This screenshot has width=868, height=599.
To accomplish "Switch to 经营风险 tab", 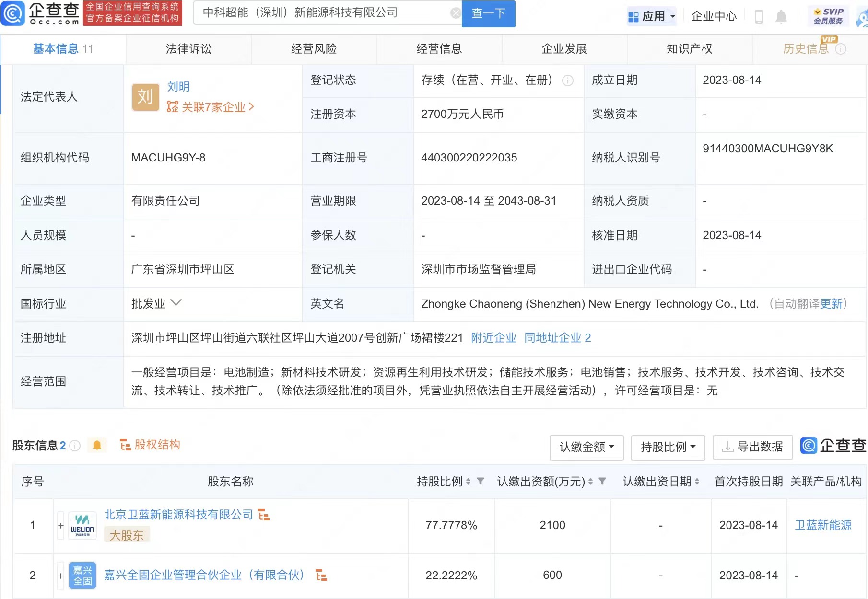I will (x=314, y=49).
